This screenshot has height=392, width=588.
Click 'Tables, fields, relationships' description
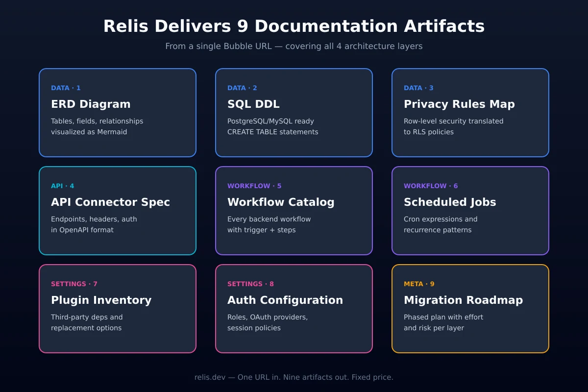pos(97,121)
